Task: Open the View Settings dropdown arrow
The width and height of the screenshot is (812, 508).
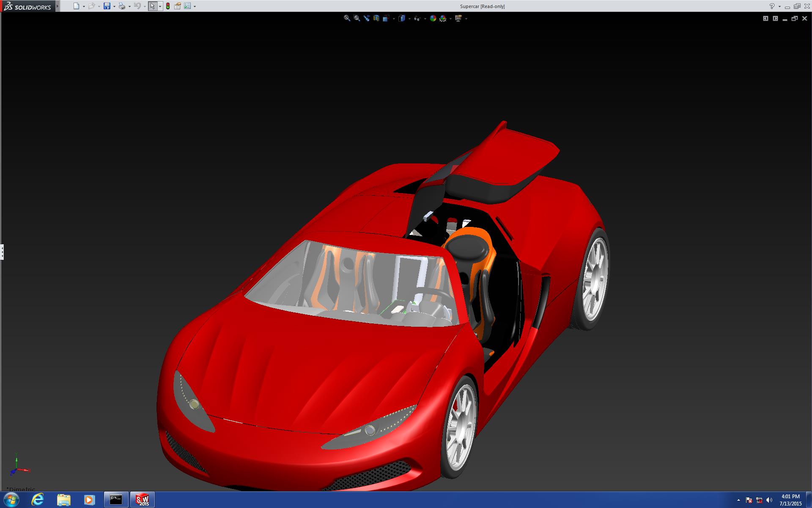Action: (x=466, y=19)
